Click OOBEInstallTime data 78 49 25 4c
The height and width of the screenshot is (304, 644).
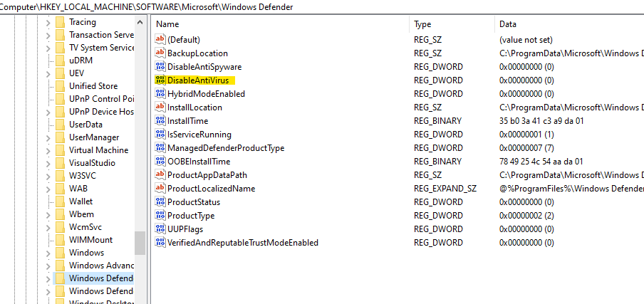pyautogui.click(x=541, y=161)
